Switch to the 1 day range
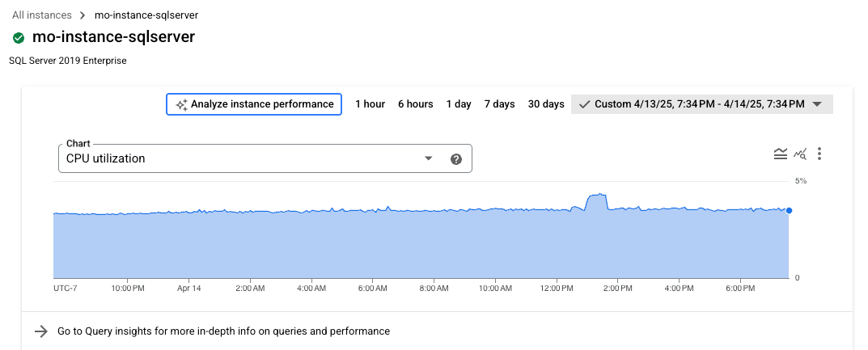The width and height of the screenshot is (868, 350). coord(459,104)
